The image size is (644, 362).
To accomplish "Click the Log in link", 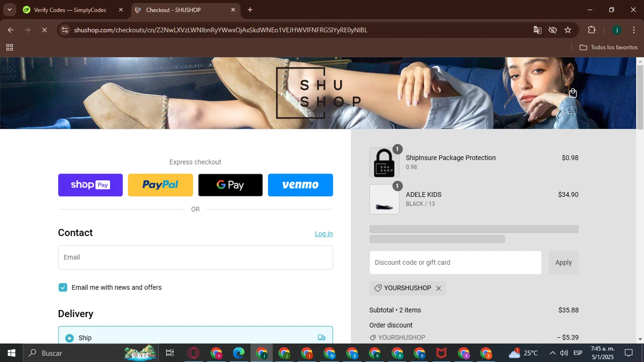I will [x=324, y=234].
